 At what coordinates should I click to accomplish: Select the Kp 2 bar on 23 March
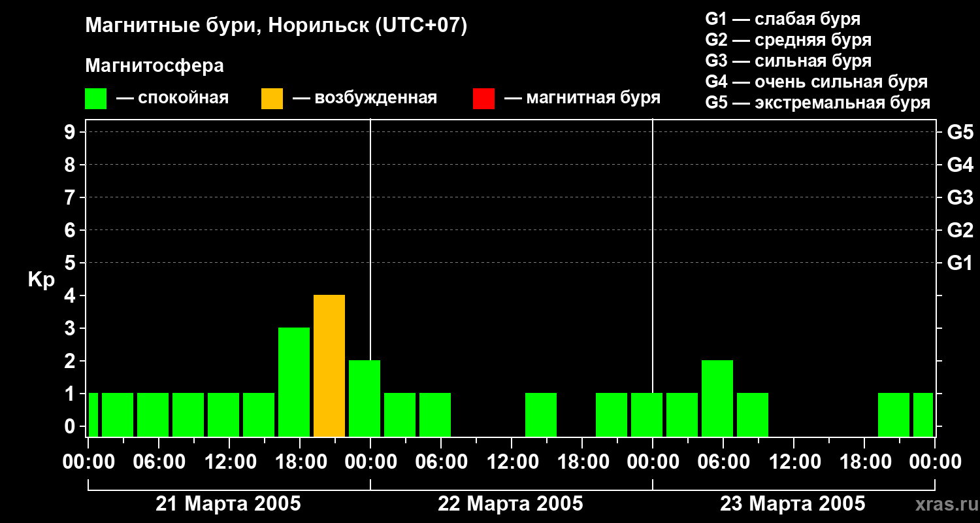pyautogui.click(x=717, y=399)
